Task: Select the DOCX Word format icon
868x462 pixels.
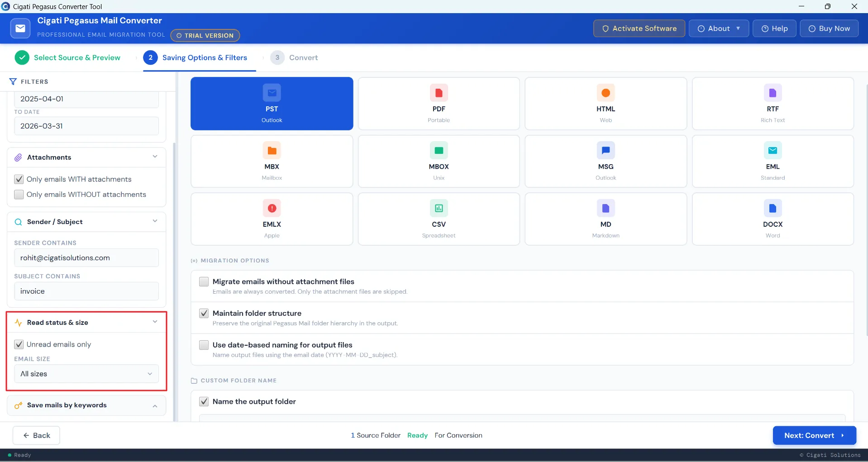Action: click(773, 208)
